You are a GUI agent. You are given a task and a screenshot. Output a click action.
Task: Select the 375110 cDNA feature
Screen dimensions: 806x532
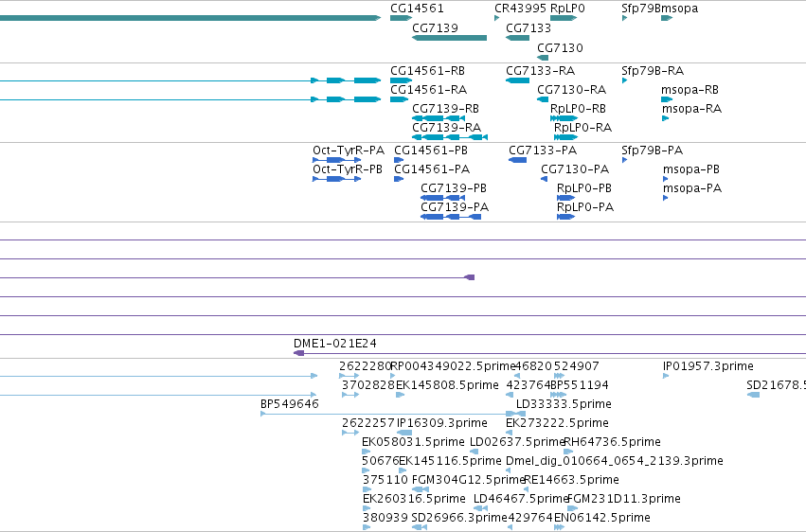pyautogui.click(x=367, y=489)
